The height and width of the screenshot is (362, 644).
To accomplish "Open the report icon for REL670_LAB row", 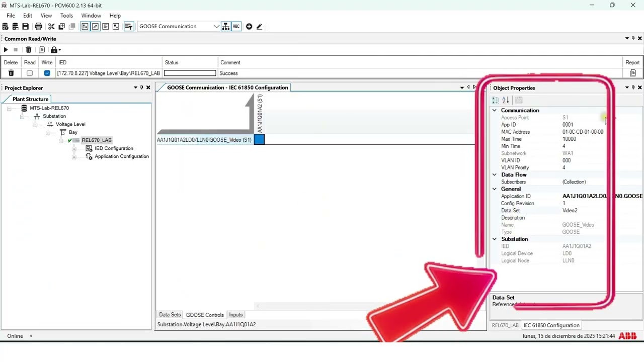I will pyautogui.click(x=633, y=73).
